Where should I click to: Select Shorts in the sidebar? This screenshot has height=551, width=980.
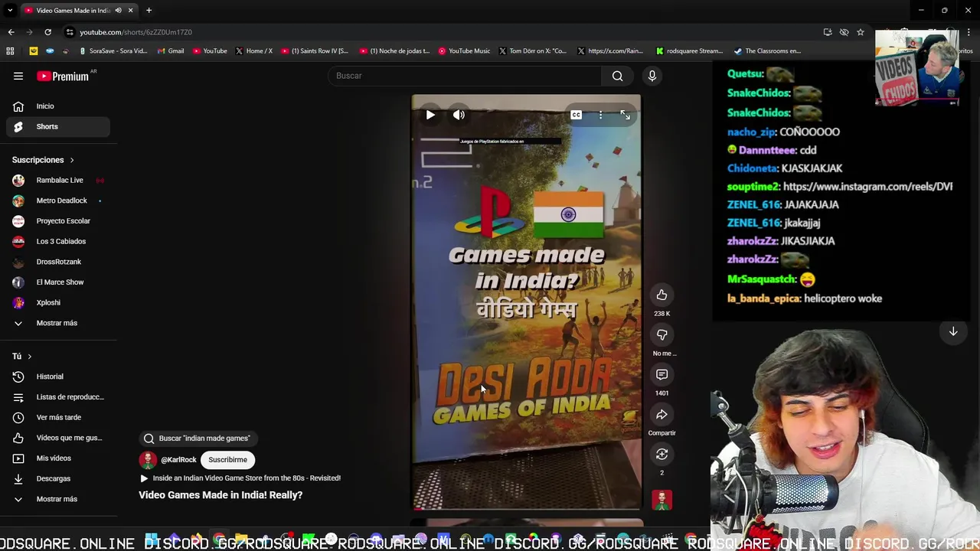(58, 126)
